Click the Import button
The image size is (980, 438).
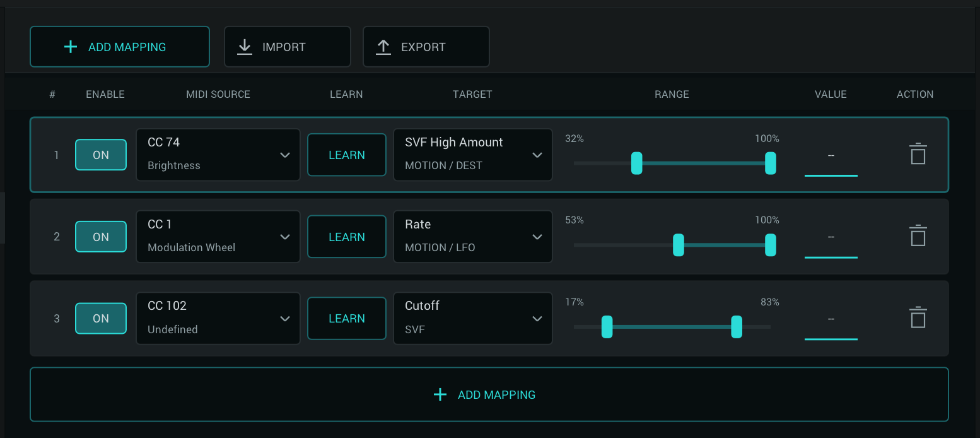[x=288, y=47]
